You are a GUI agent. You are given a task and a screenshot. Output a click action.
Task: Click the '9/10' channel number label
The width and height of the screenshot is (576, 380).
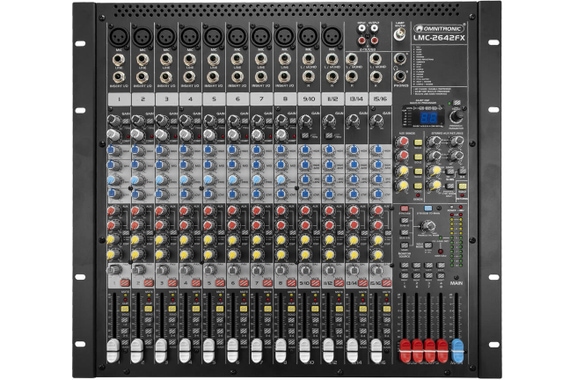[309, 99]
